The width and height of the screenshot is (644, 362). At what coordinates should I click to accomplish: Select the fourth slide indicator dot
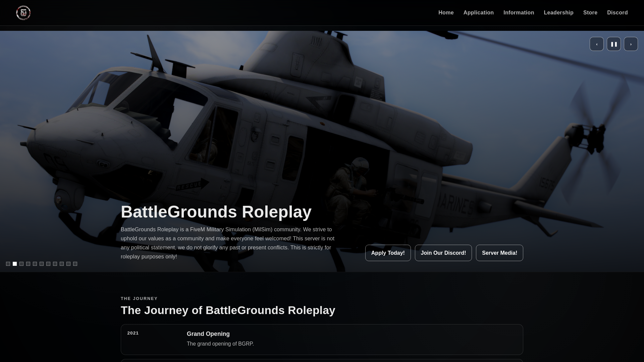[x=28, y=264]
